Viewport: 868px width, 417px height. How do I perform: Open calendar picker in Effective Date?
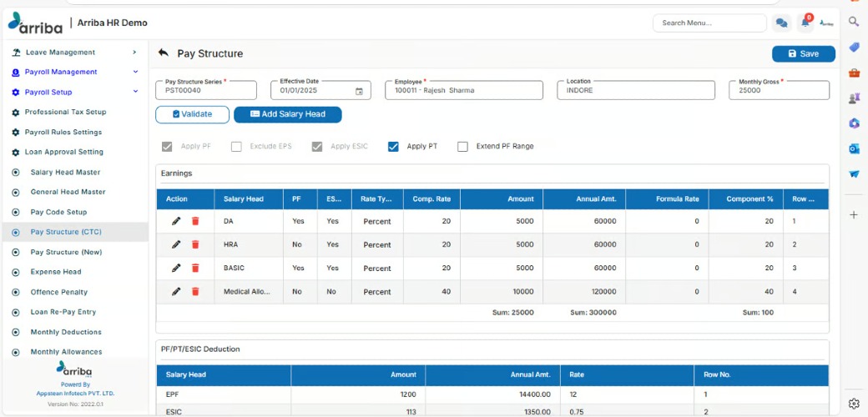(359, 91)
